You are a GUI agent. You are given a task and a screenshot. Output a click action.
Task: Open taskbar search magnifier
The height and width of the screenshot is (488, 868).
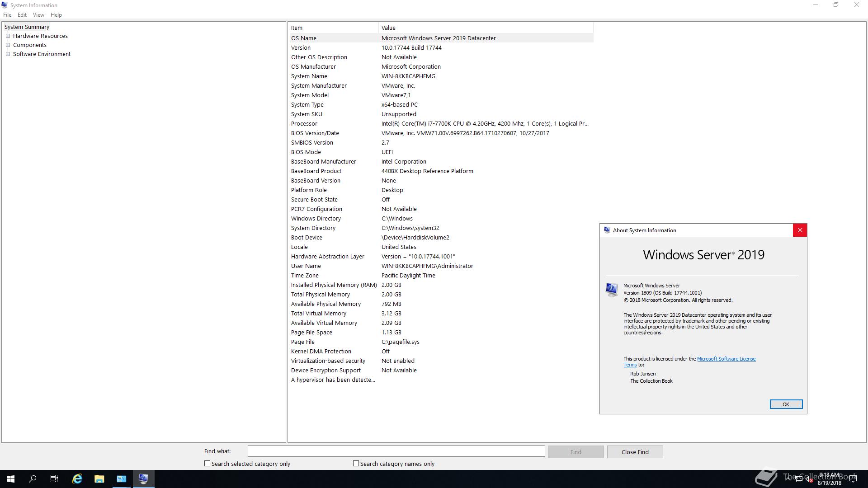point(33,479)
